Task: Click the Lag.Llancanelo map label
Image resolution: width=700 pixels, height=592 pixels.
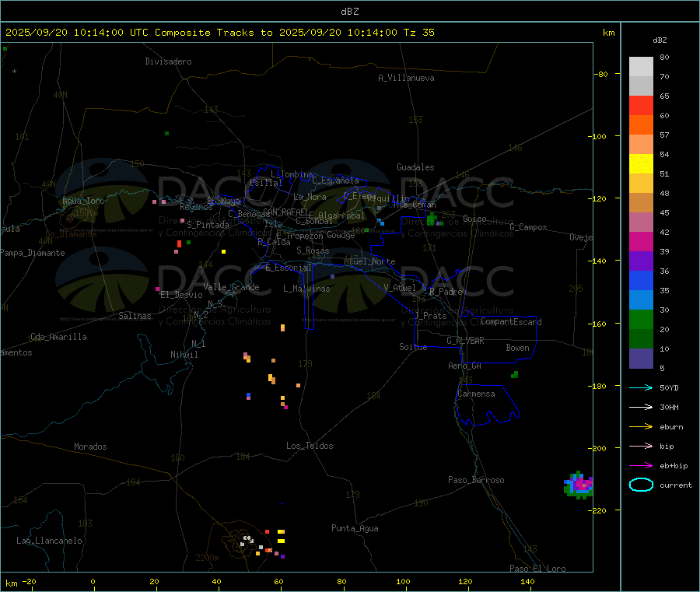Action: click(x=49, y=541)
